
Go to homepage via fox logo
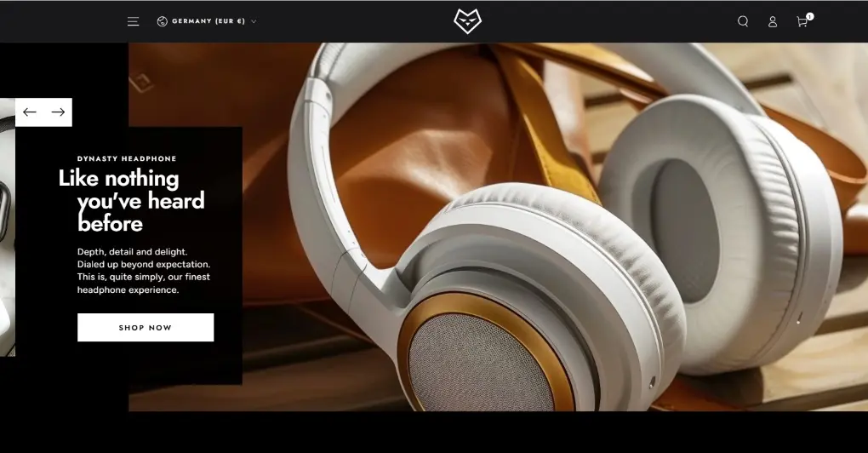tap(467, 21)
